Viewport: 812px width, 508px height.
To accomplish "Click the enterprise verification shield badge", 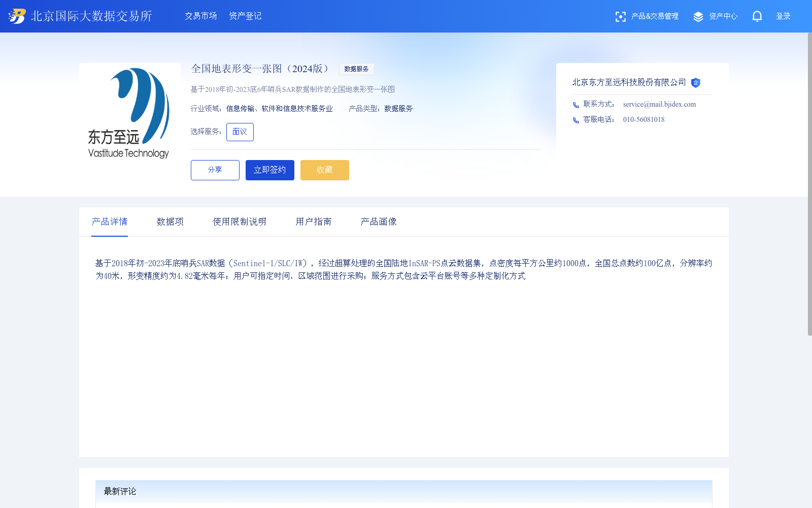I will pyautogui.click(x=696, y=82).
